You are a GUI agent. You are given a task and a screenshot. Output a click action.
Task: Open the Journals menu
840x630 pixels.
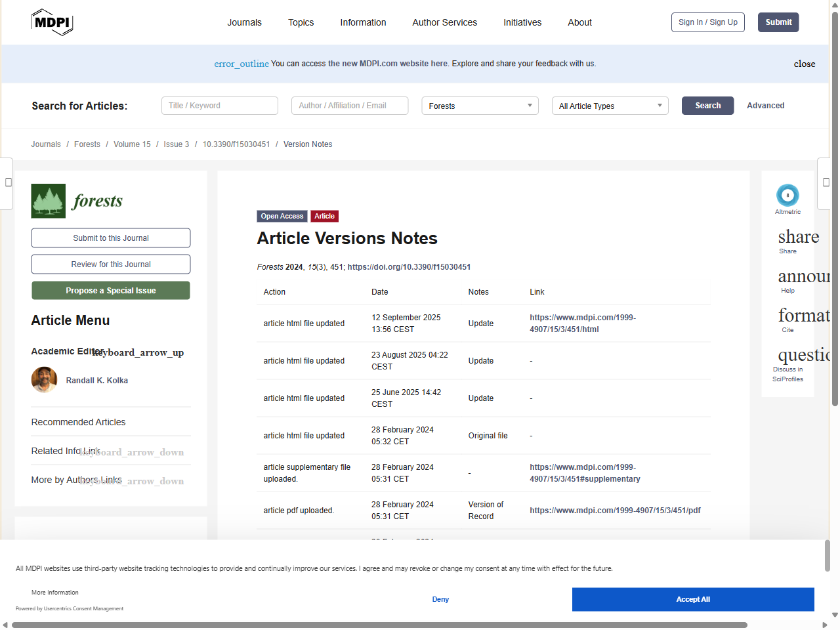pyautogui.click(x=244, y=22)
